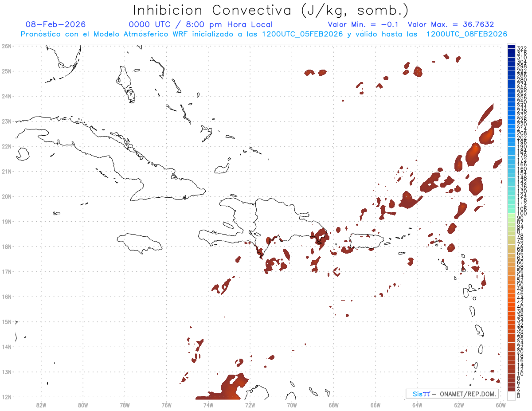
Task: Click the '1200UTC_05FEB2026' initialization time
Action: click(x=302, y=34)
